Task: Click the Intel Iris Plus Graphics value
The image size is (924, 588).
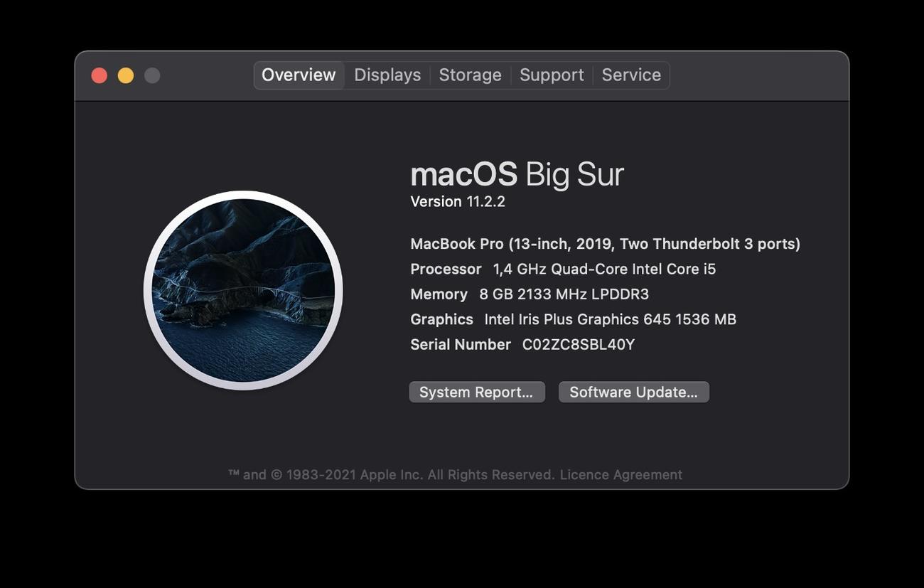Action: point(610,320)
